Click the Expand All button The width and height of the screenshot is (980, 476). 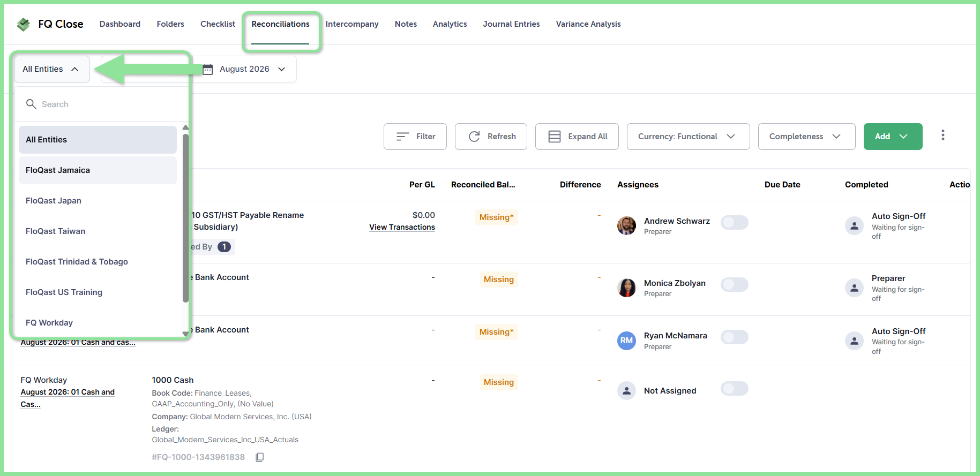pos(577,137)
